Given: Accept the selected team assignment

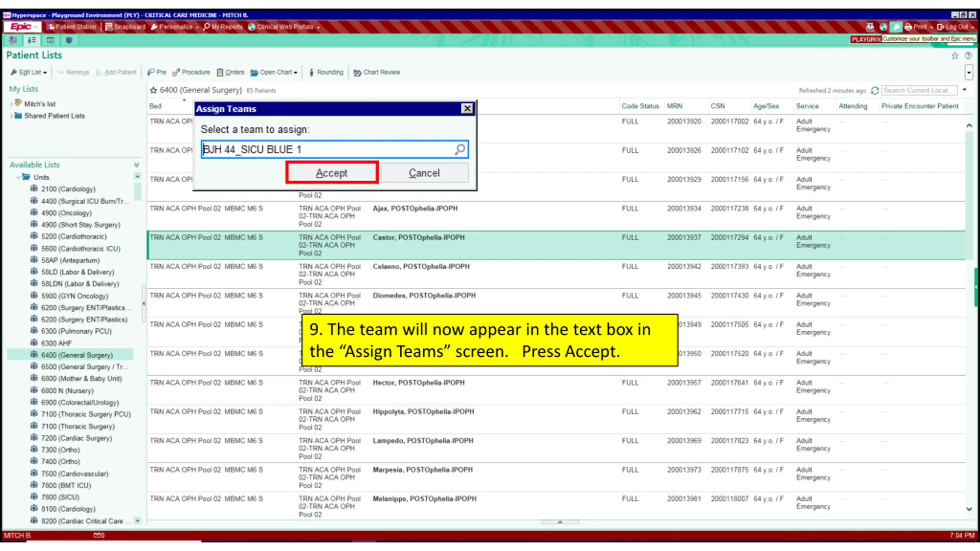Looking at the screenshot, I should [332, 173].
